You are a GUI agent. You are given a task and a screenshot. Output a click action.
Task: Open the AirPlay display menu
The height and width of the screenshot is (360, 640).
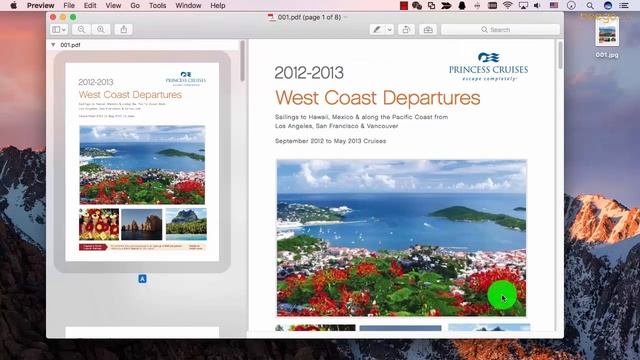pos(523,5)
